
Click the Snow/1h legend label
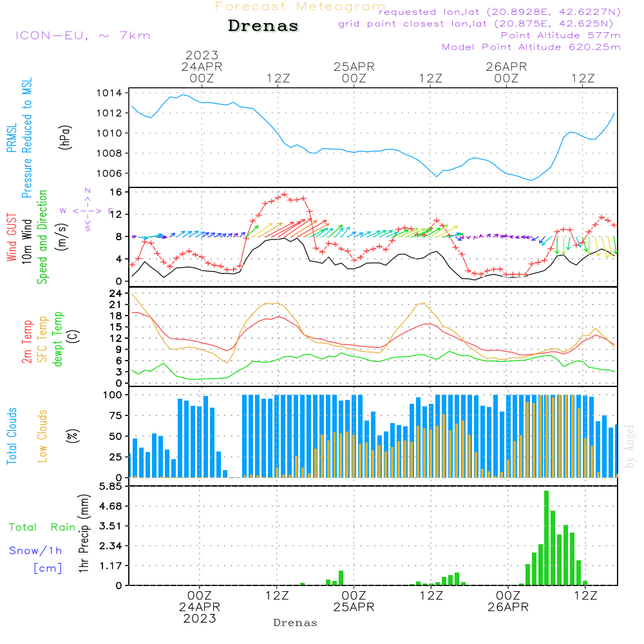coord(35,551)
